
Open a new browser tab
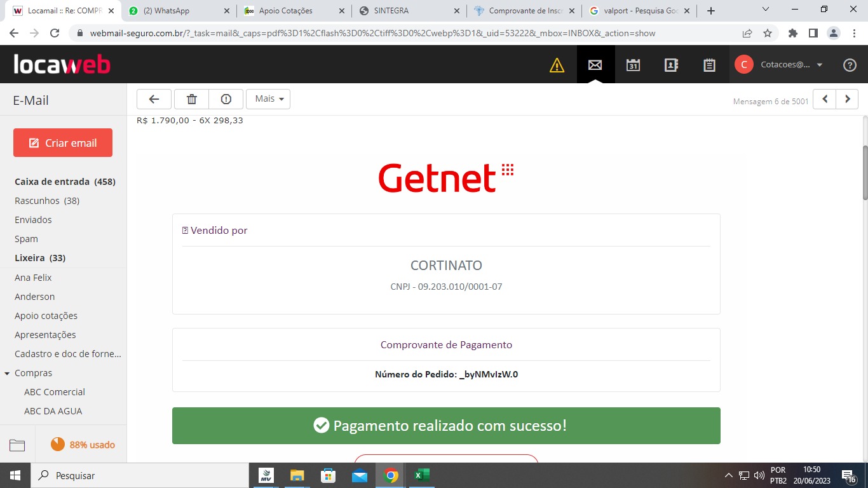(x=711, y=11)
